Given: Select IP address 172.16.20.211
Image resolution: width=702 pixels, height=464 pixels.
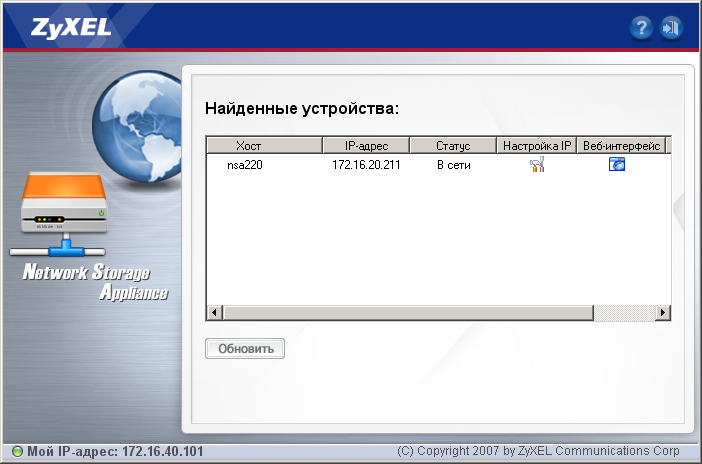Looking at the screenshot, I should [x=366, y=165].
